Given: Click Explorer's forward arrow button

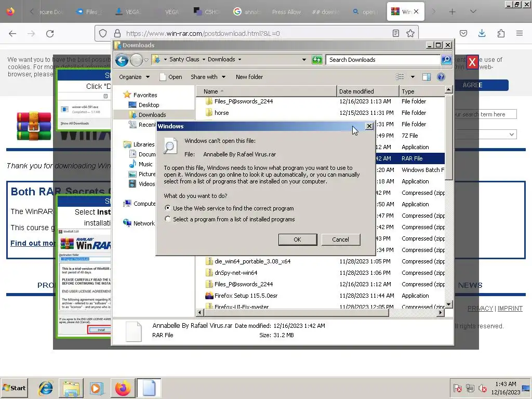Looking at the screenshot, I should click(x=137, y=60).
